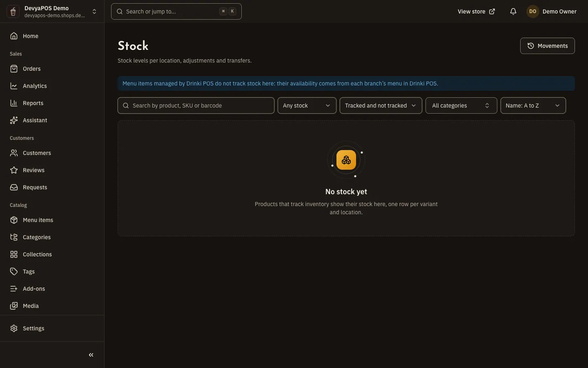Open the Media library
The height and width of the screenshot is (368, 588).
pos(52,306)
